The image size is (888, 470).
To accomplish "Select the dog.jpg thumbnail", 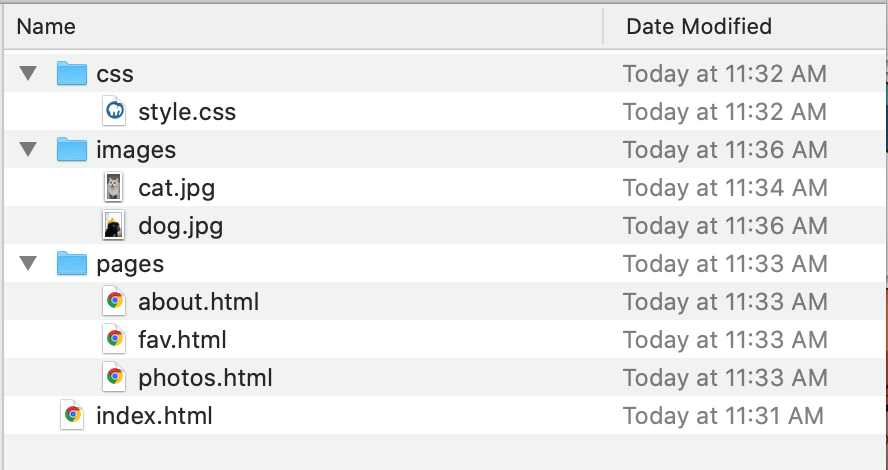I will coord(115,226).
